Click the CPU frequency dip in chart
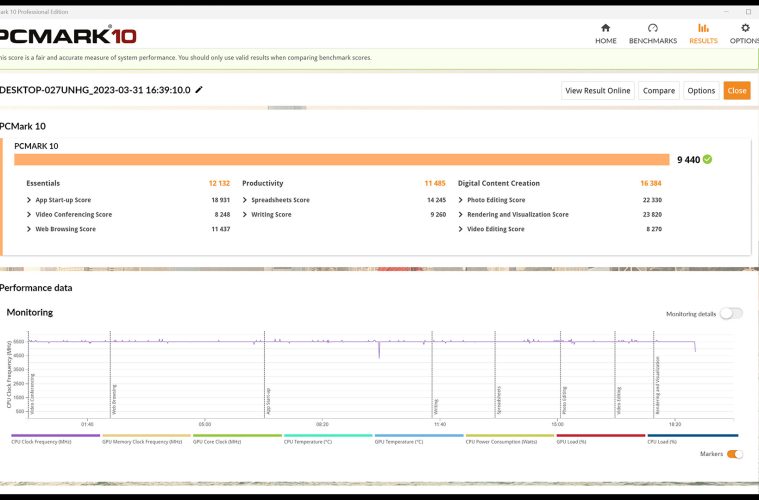The image size is (759, 500). (x=379, y=349)
